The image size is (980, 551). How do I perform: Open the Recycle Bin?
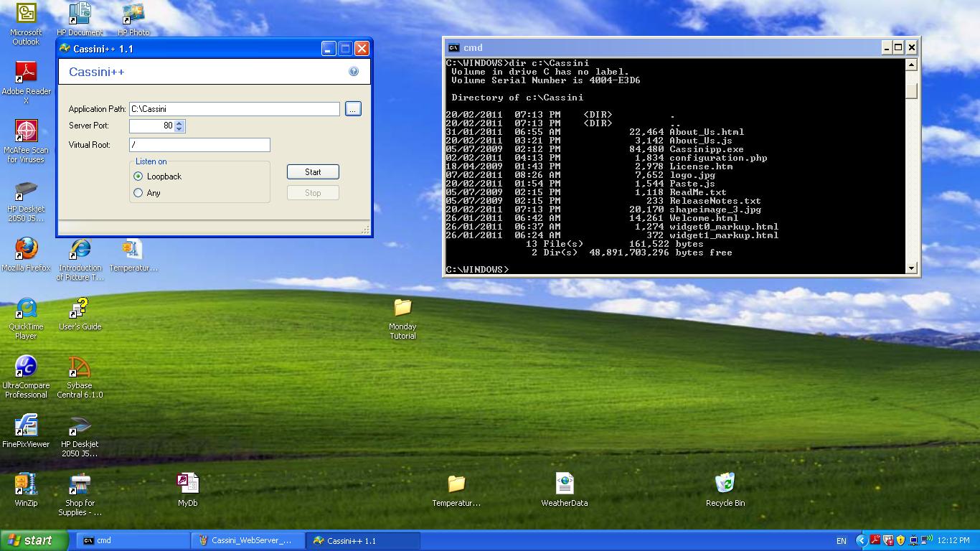pyautogui.click(x=725, y=484)
